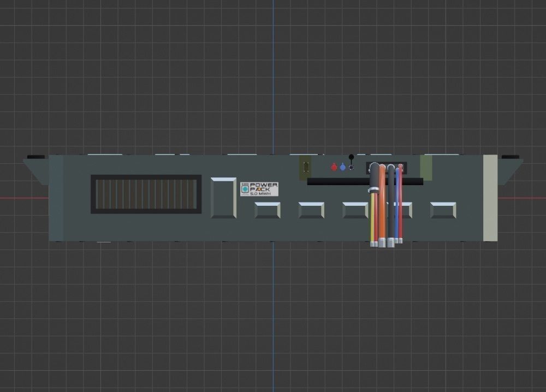Select the olive green panel with small slot
Image resolution: width=546 pixels, height=392 pixels.
305,168
